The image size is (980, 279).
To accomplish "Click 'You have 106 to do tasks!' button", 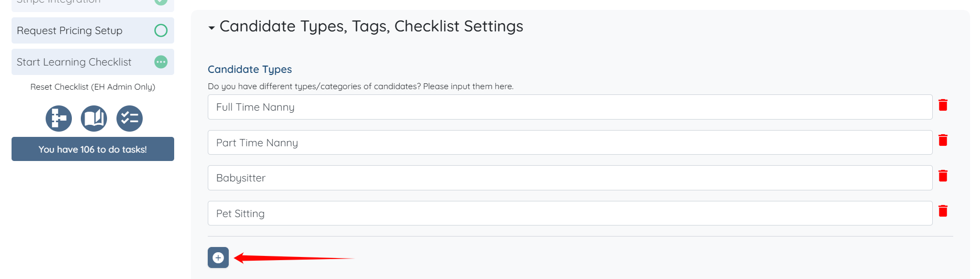I will (x=93, y=149).
